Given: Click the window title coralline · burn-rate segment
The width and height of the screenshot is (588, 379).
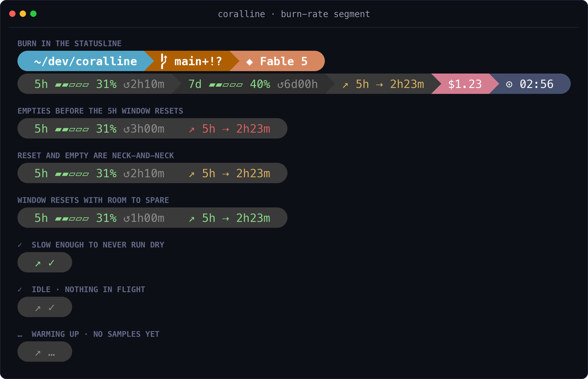Looking at the screenshot, I should pos(294,14).
